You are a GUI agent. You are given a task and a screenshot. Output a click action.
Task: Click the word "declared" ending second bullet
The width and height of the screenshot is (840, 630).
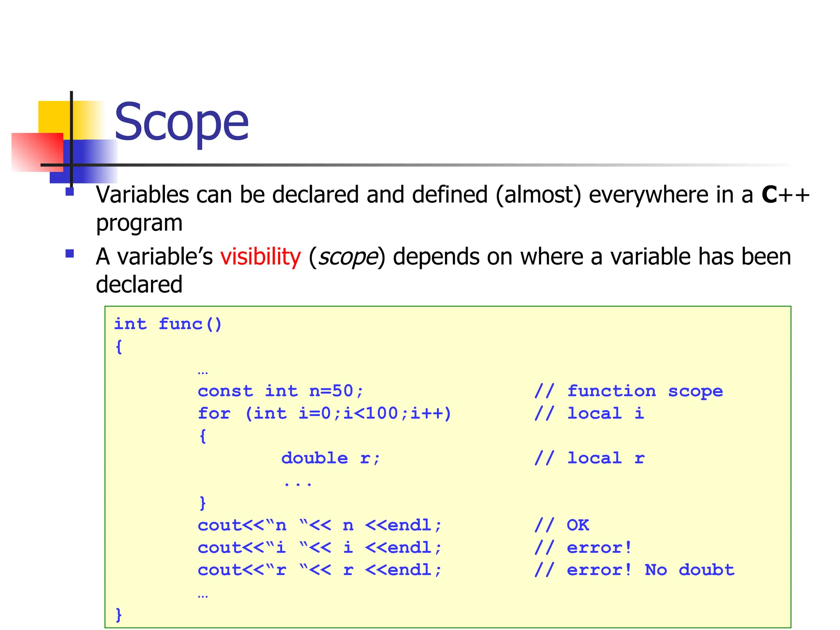click(139, 285)
